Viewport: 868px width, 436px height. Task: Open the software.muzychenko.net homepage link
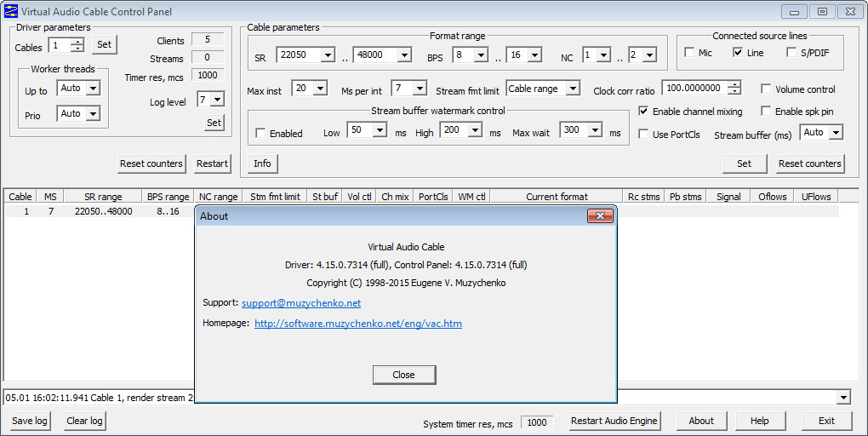(358, 324)
